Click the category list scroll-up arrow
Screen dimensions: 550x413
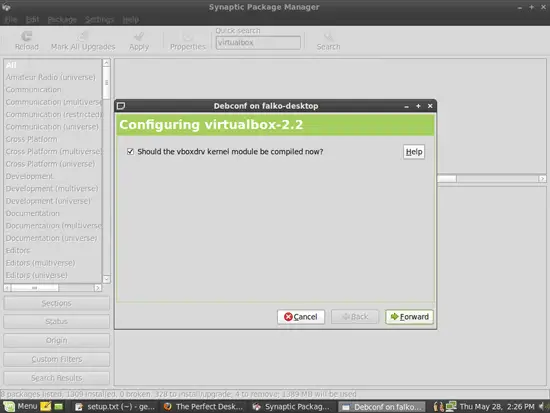[106, 63]
